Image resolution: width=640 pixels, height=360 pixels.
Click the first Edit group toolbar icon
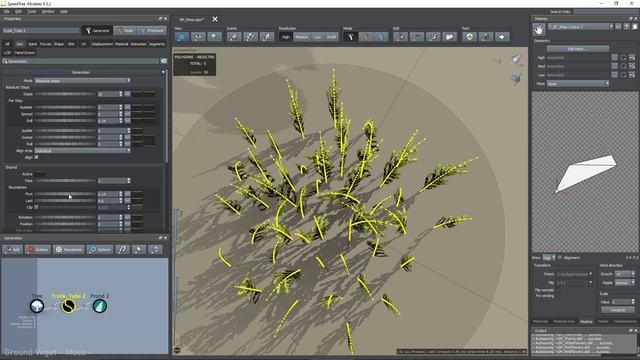tap(400, 37)
